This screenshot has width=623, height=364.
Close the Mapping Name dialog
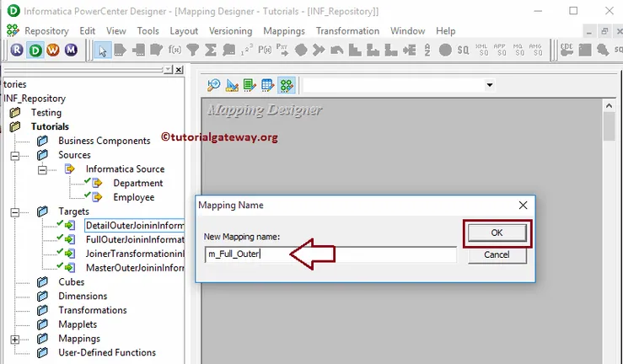click(523, 206)
